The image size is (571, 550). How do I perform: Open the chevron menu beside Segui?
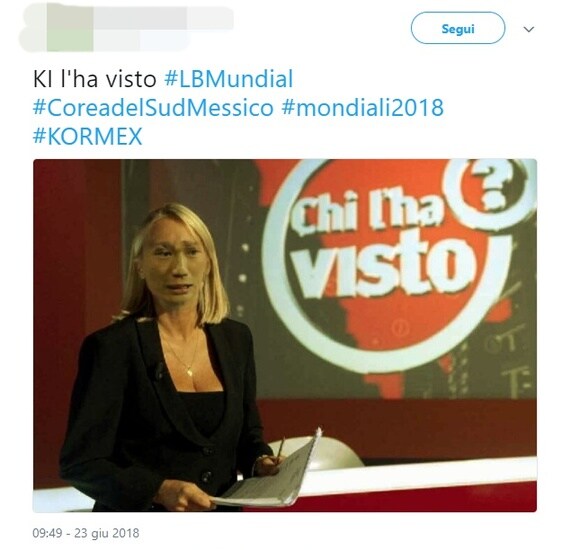tap(528, 29)
